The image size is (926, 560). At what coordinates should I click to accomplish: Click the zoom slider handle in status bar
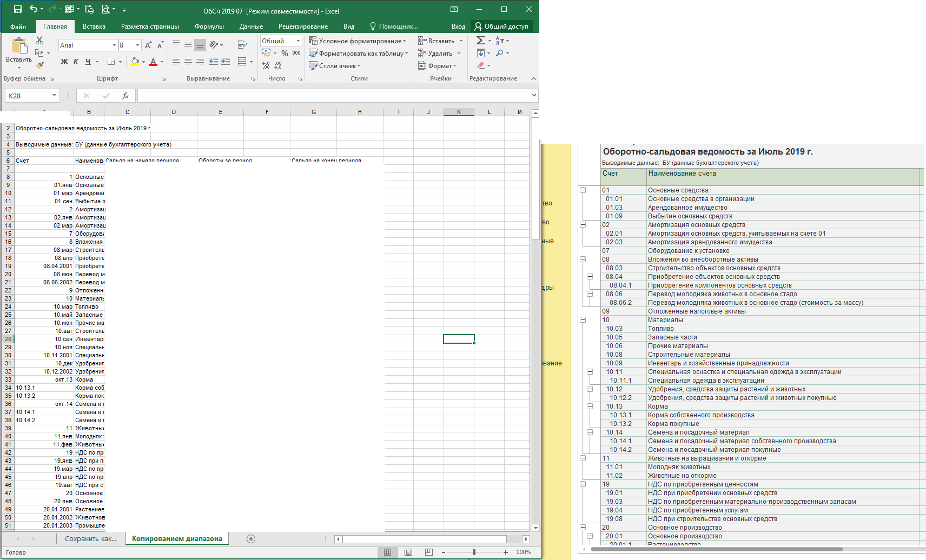pos(474,552)
